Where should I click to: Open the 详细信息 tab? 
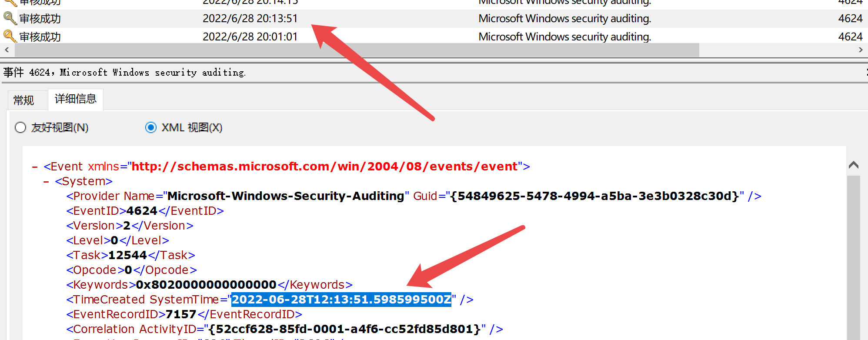coord(75,99)
